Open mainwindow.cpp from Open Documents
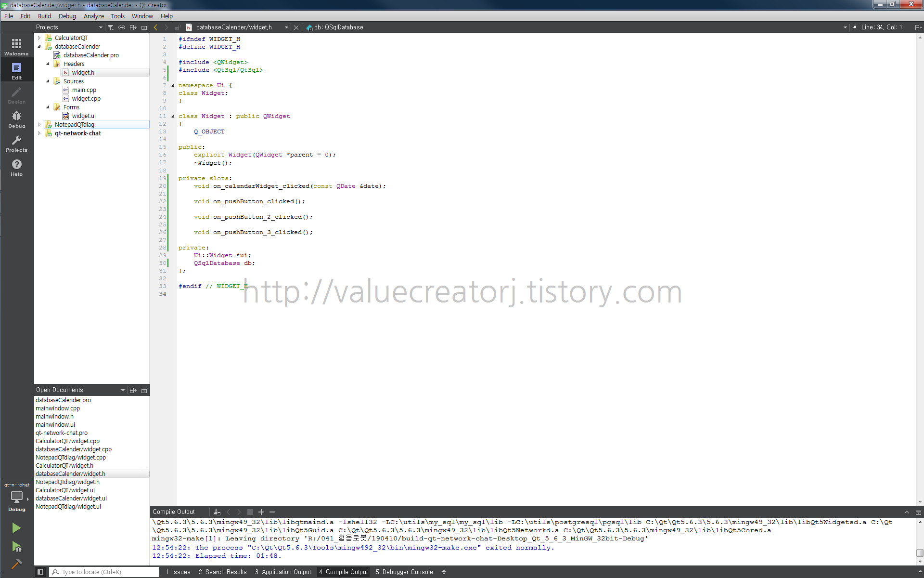Screen dimensions: 924x578 click(58, 408)
